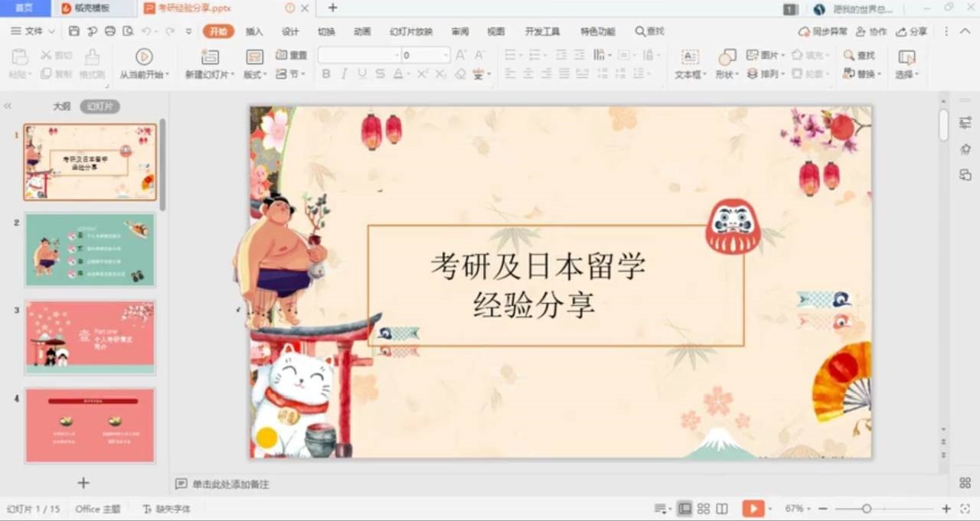Open reading view from status bar
This screenshot has width=980, height=521.
click(721, 509)
